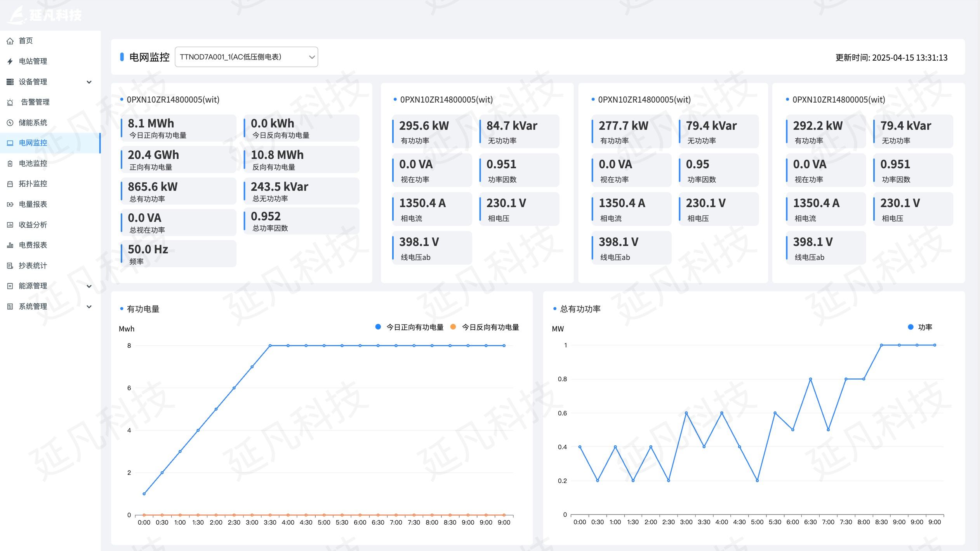Click the orange 今日反向有功电量 legend dot

pos(453,327)
